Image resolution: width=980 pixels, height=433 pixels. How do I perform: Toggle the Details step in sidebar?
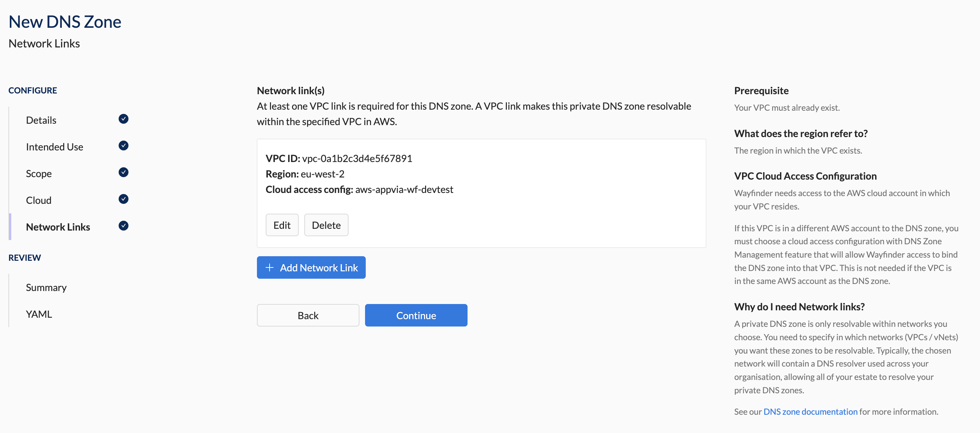click(41, 119)
